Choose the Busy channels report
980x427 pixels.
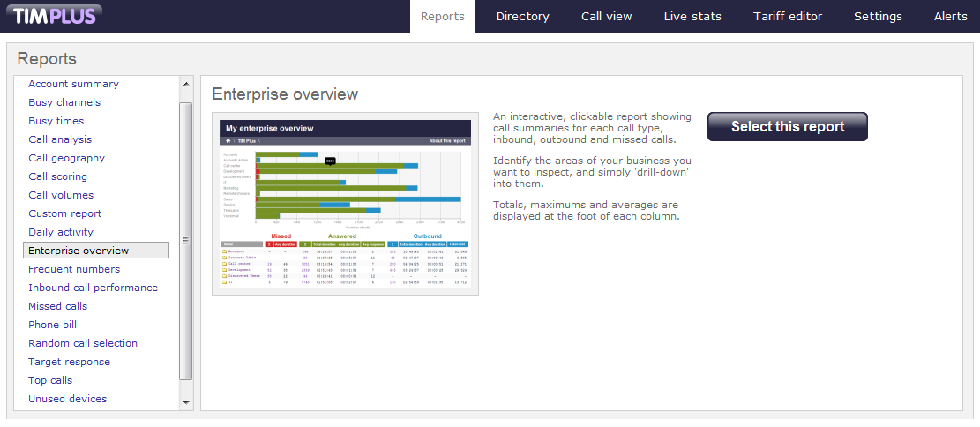click(x=64, y=102)
